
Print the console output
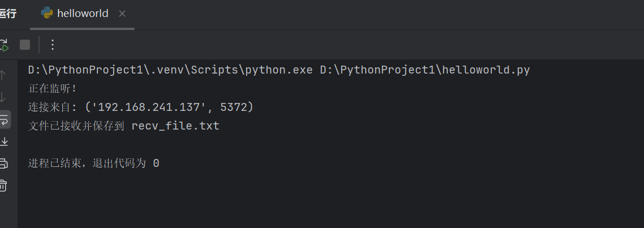(x=3, y=164)
